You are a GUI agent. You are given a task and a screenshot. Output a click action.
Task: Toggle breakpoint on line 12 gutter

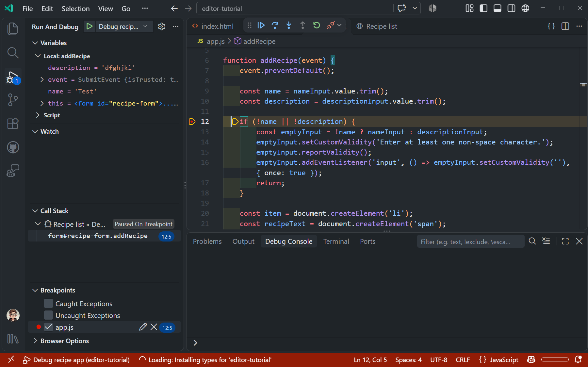click(192, 122)
